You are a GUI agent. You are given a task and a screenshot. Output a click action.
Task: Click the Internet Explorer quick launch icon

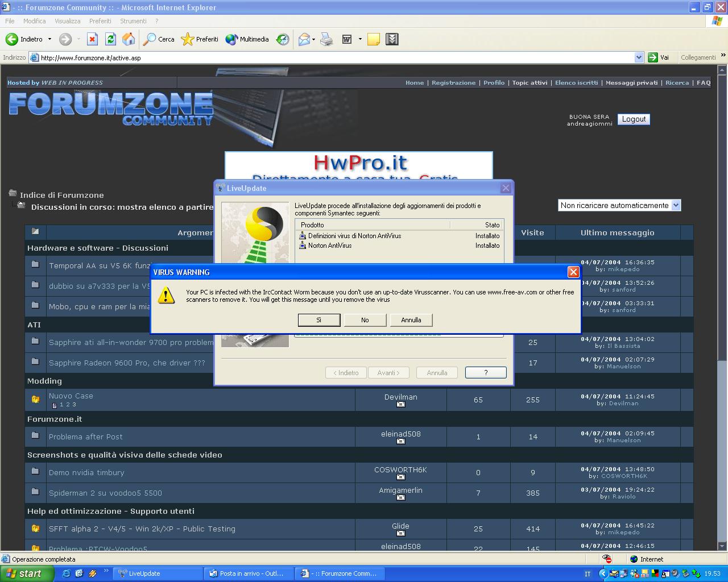67,573
